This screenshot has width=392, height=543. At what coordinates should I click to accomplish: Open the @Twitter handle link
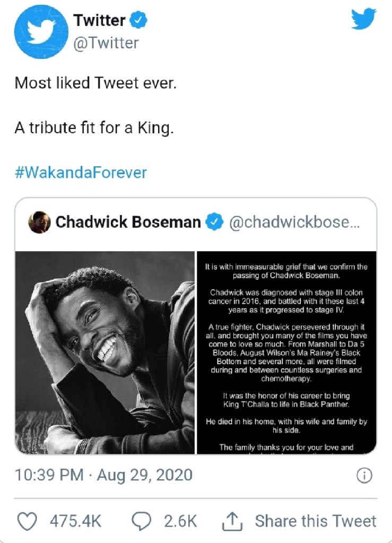106,42
